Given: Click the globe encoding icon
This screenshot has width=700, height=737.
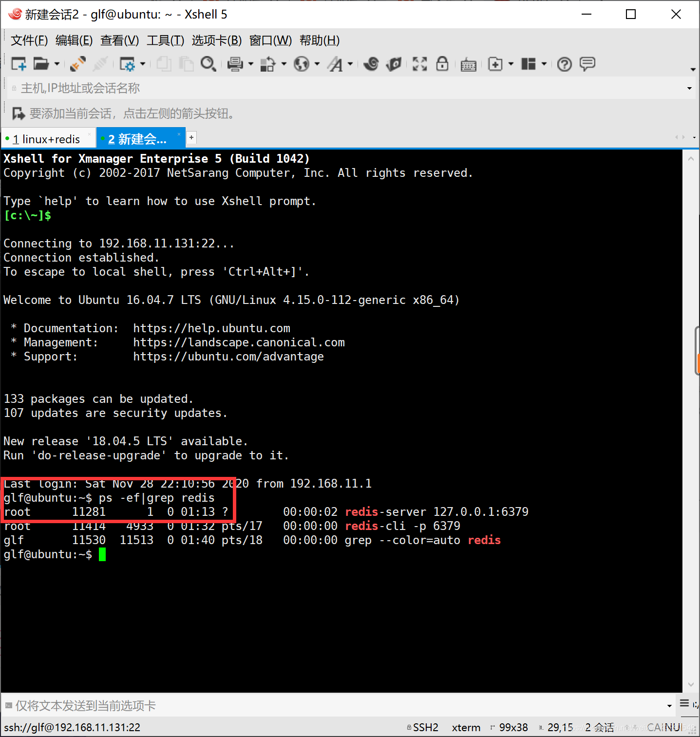Looking at the screenshot, I should 302,64.
